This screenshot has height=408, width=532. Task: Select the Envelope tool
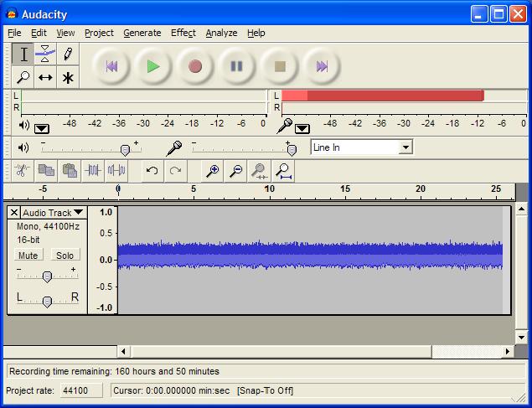[45, 54]
